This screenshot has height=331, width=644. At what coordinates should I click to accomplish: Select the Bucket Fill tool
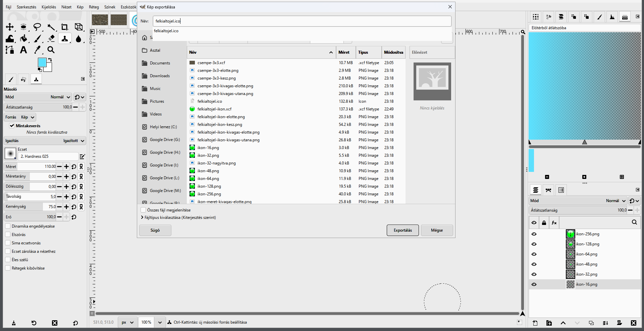pyautogui.click(x=23, y=39)
